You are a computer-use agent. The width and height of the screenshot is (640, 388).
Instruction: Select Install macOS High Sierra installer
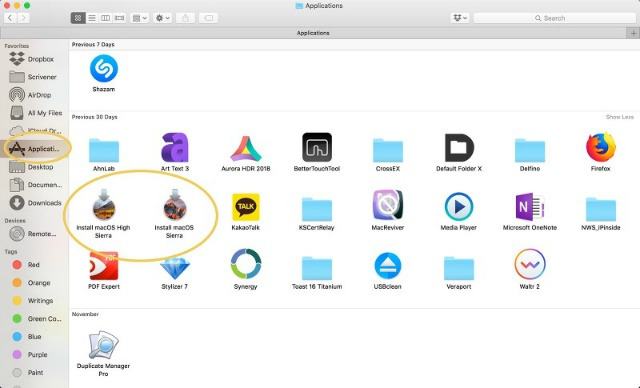pyautogui.click(x=104, y=205)
